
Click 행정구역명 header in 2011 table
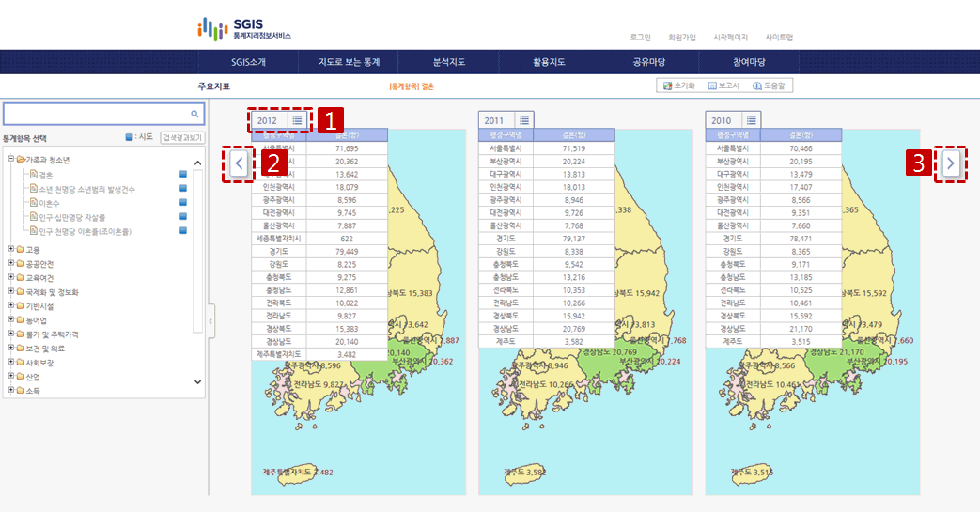506,135
